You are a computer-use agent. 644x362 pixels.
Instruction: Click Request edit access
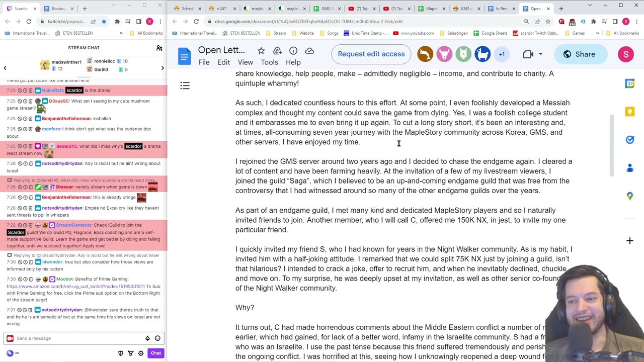point(371,54)
